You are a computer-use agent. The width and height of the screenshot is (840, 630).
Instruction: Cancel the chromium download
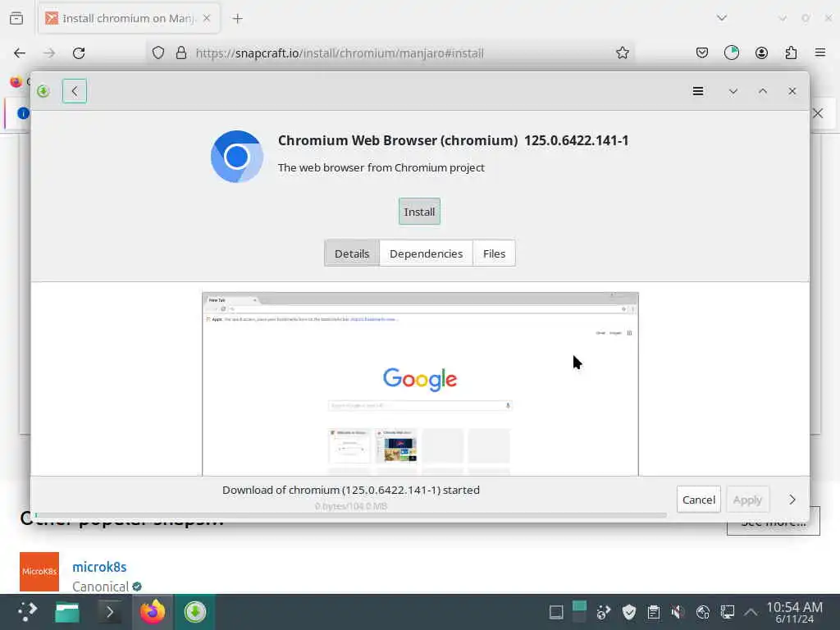[699, 500]
